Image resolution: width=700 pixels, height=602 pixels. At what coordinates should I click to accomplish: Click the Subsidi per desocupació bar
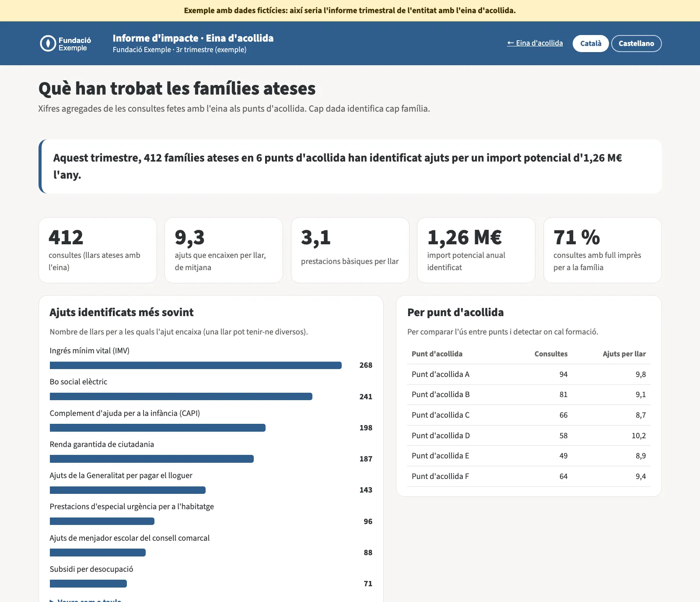[88, 584]
